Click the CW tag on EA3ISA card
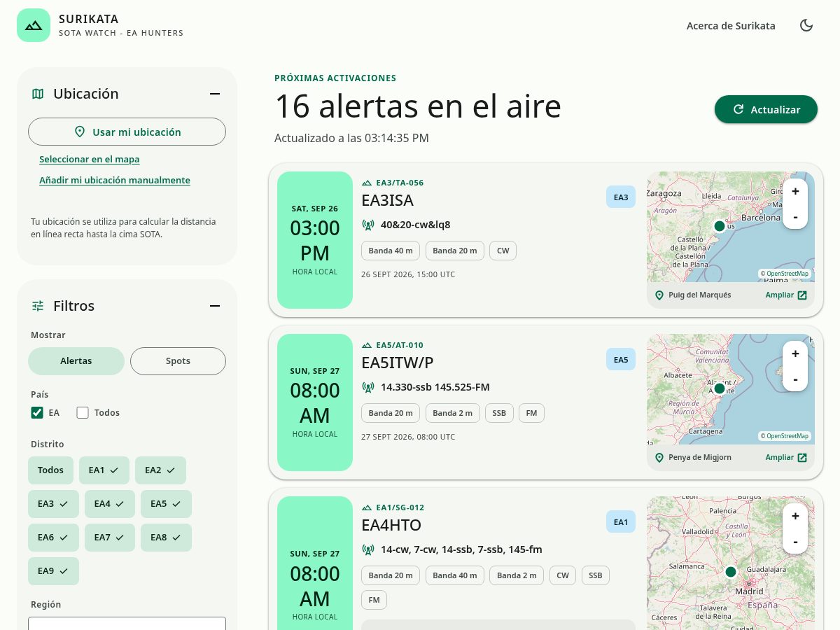This screenshot has height=630, width=840. click(x=503, y=251)
